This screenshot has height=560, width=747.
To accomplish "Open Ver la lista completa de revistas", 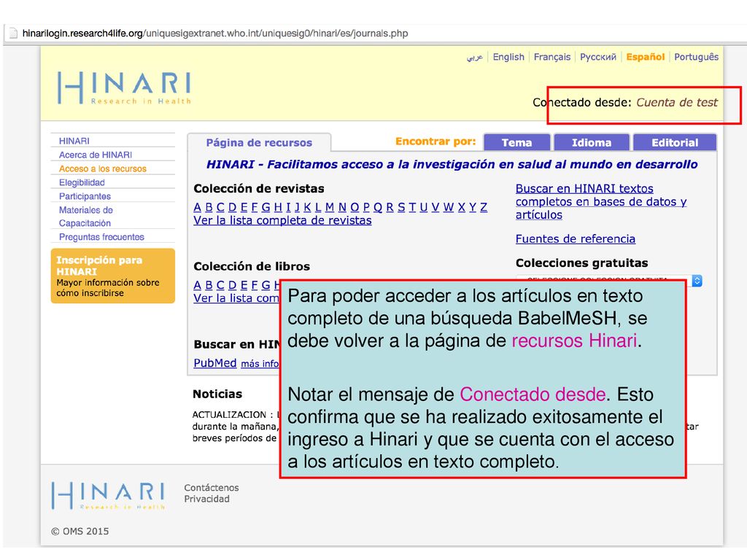I will point(282,220).
